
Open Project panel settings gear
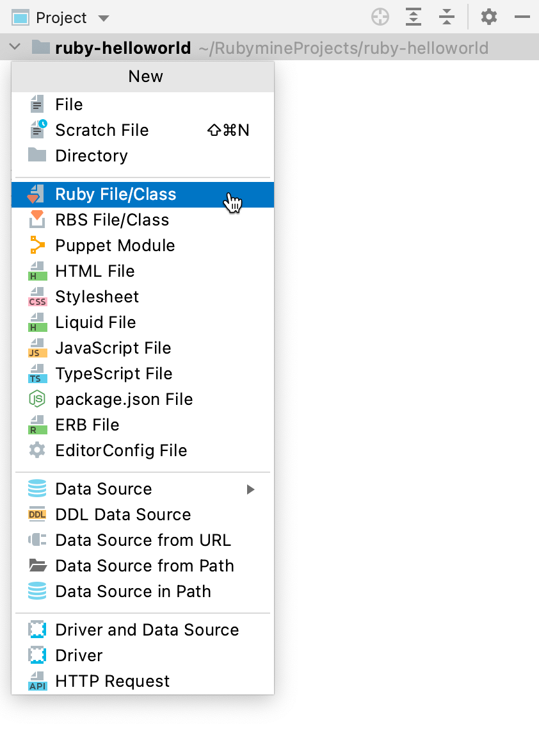(489, 17)
